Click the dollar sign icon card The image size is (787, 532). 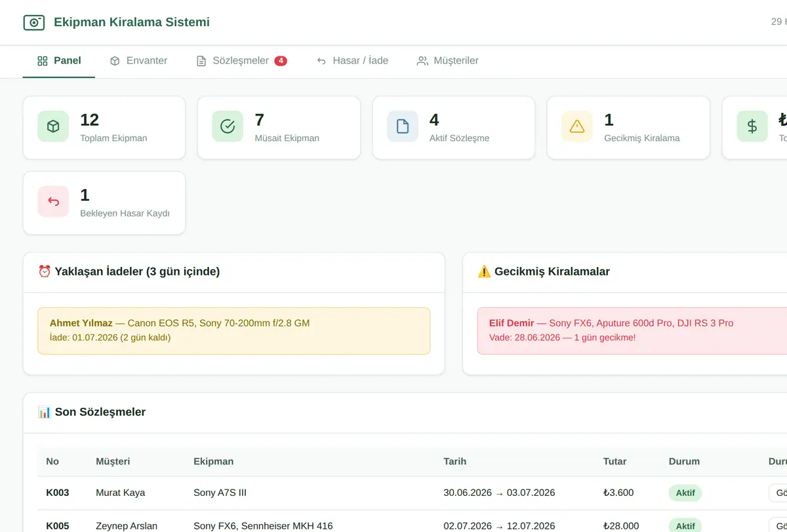click(x=752, y=126)
